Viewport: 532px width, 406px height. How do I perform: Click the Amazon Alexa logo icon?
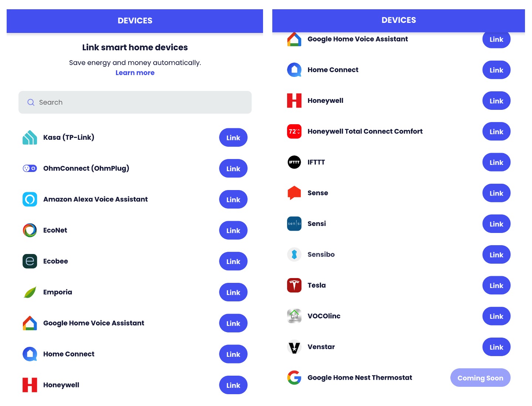click(x=30, y=199)
